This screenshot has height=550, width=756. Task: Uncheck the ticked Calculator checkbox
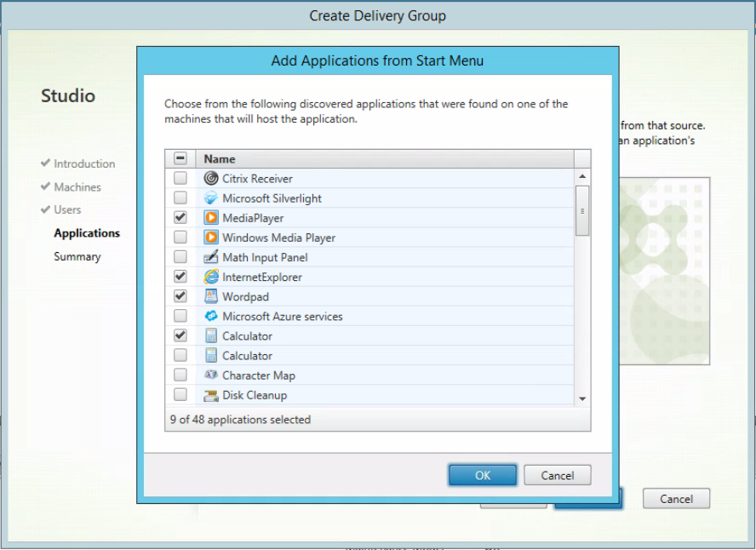pos(180,336)
